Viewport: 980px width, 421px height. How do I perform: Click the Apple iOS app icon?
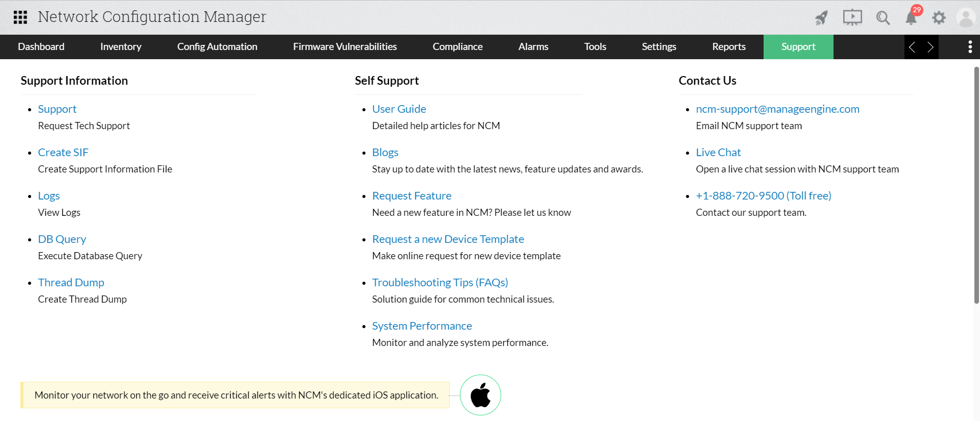[480, 395]
